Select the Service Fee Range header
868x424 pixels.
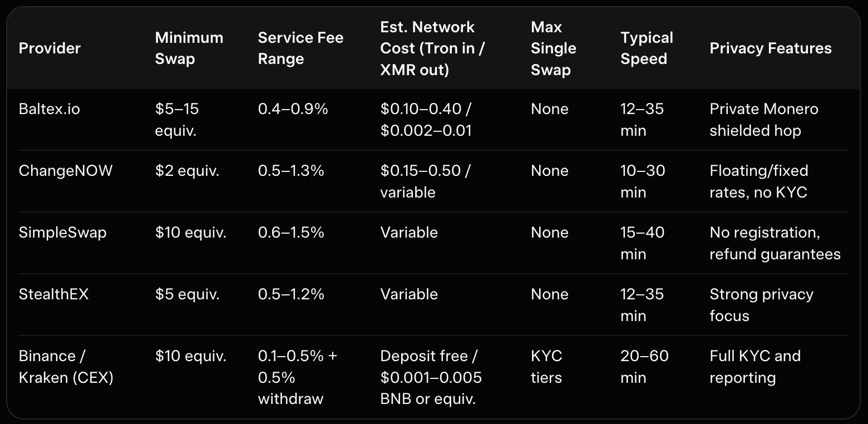(300, 48)
